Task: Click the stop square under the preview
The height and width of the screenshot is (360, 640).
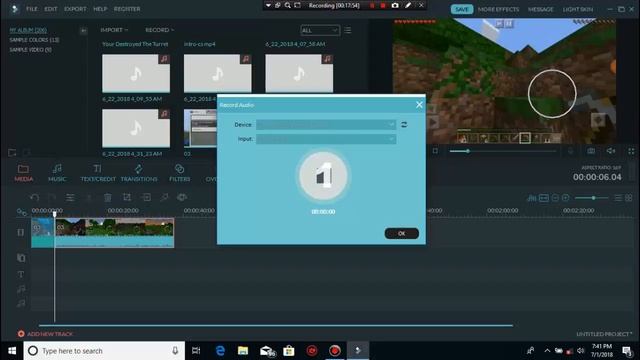Action: coord(436,151)
